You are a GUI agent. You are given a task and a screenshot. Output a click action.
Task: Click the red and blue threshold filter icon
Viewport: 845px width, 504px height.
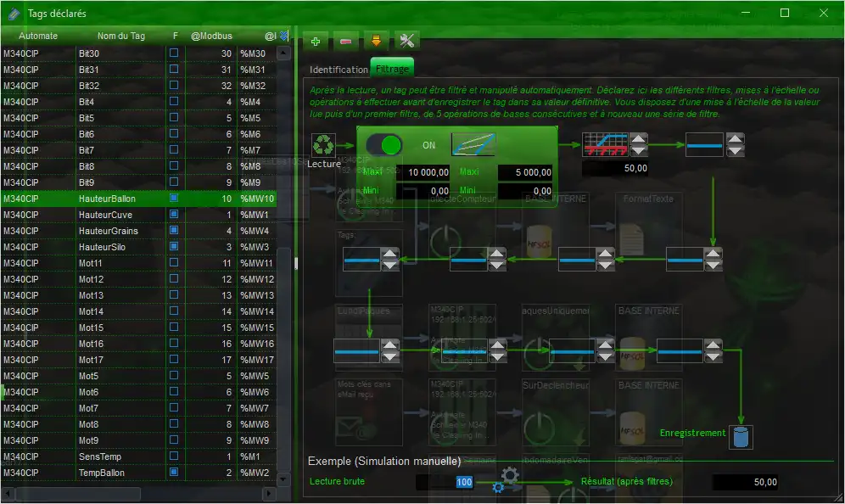coord(605,144)
